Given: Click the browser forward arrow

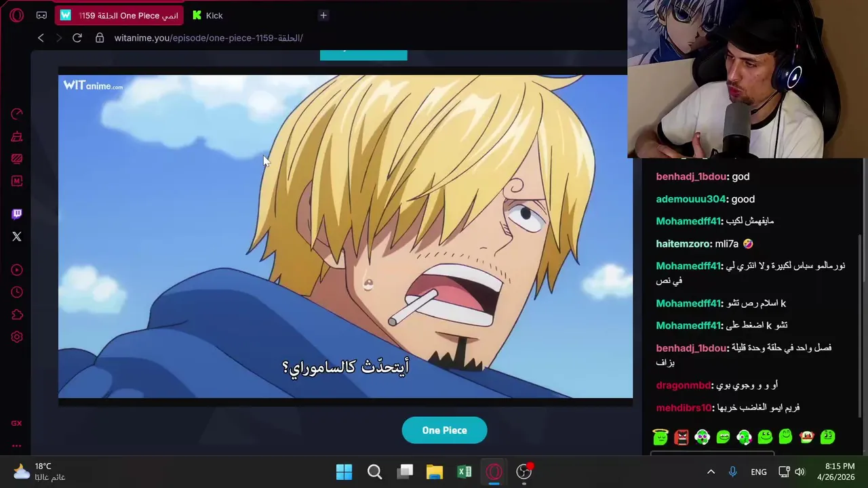Looking at the screenshot, I should pyautogui.click(x=58, y=38).
